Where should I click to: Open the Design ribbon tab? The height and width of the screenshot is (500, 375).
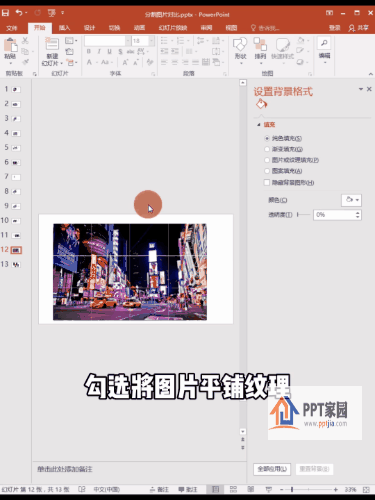tap(89, 28)
